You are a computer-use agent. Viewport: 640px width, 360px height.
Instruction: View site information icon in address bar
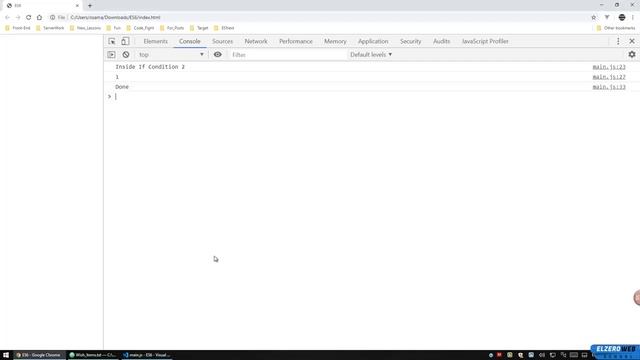(52, 17)
